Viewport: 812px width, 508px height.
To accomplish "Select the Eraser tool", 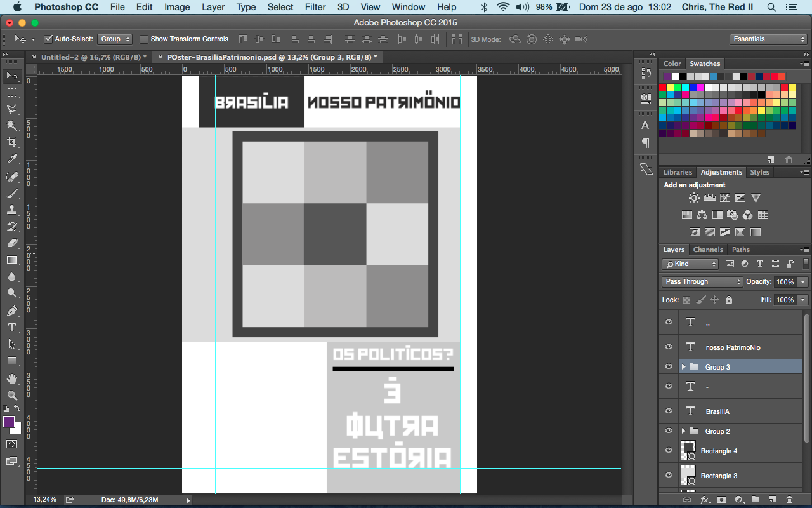I will 12,243.
